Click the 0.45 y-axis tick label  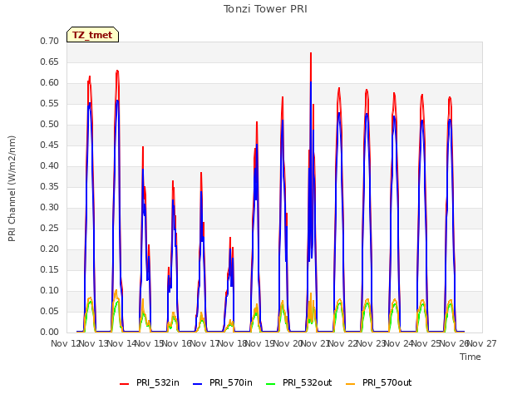pyautogui.click(x=49, y=145)
